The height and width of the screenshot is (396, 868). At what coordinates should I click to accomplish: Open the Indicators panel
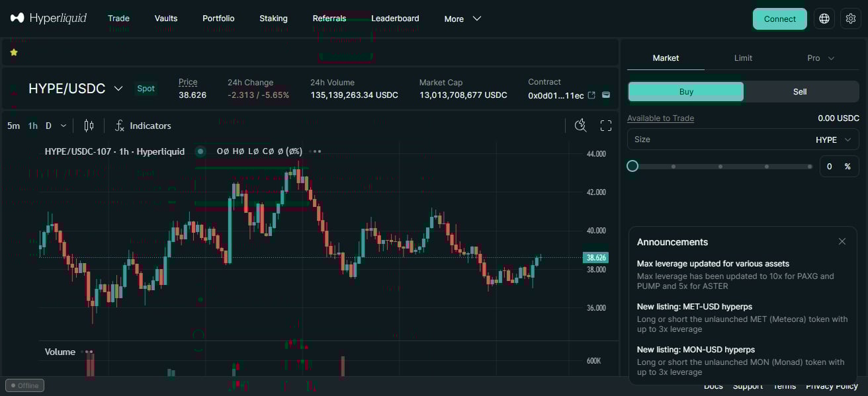click(x=143, y=126)
